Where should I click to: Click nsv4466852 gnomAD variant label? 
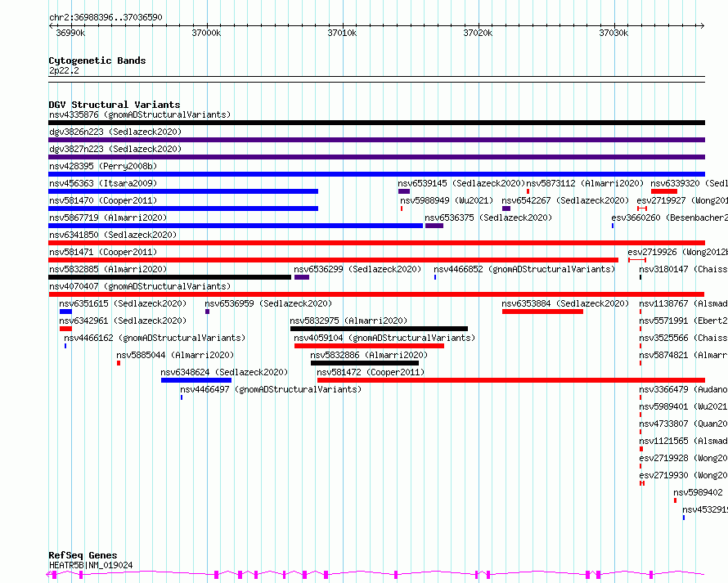click(x=524, y=269)
